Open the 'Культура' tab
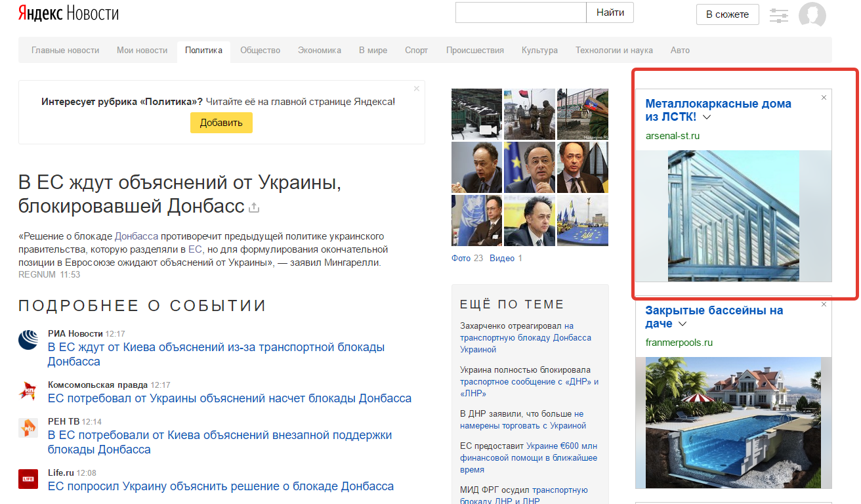The width and height of the screenshot is (861, 504). click(x=539, y=51)
